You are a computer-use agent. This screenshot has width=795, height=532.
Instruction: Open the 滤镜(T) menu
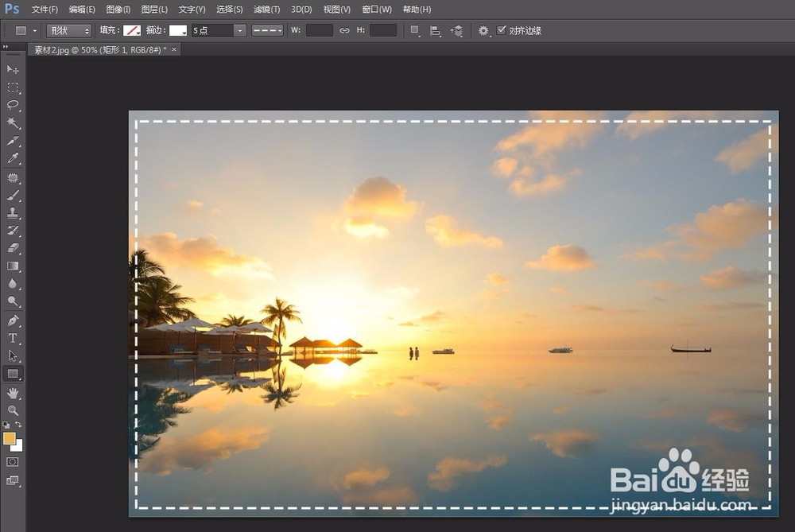(266, 10)
